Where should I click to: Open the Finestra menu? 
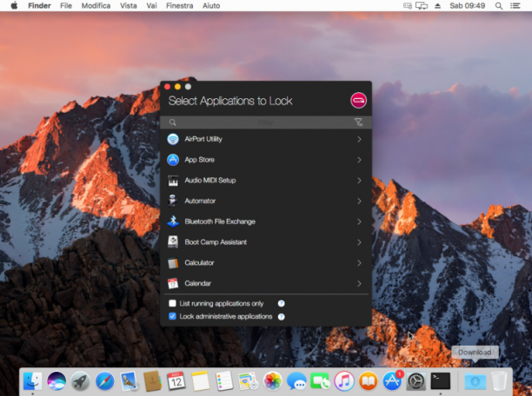coord(179,5)
